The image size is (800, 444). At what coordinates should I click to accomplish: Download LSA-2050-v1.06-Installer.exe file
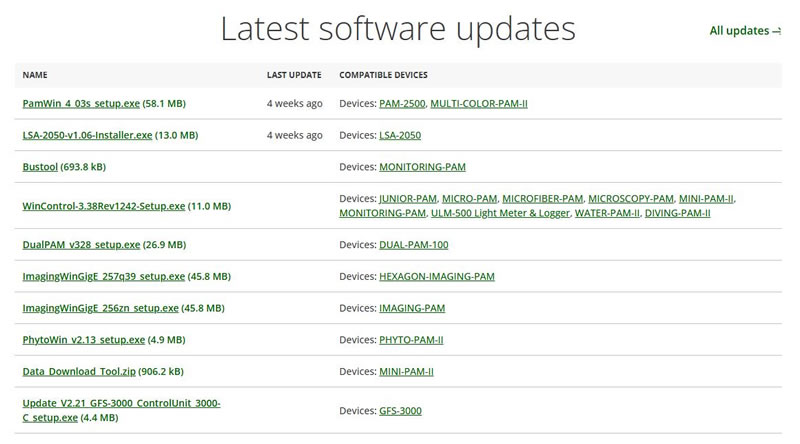point(87,135)
